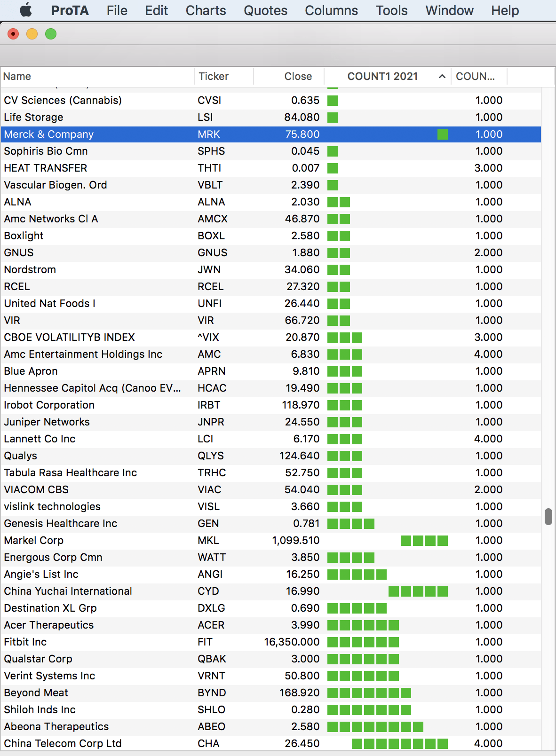Open the Window menu
This screenshot has height=756, width=556.
[450, 10]
